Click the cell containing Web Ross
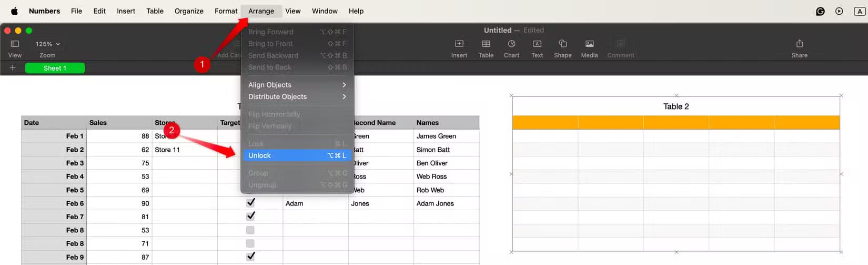 (x=447, y=176)
